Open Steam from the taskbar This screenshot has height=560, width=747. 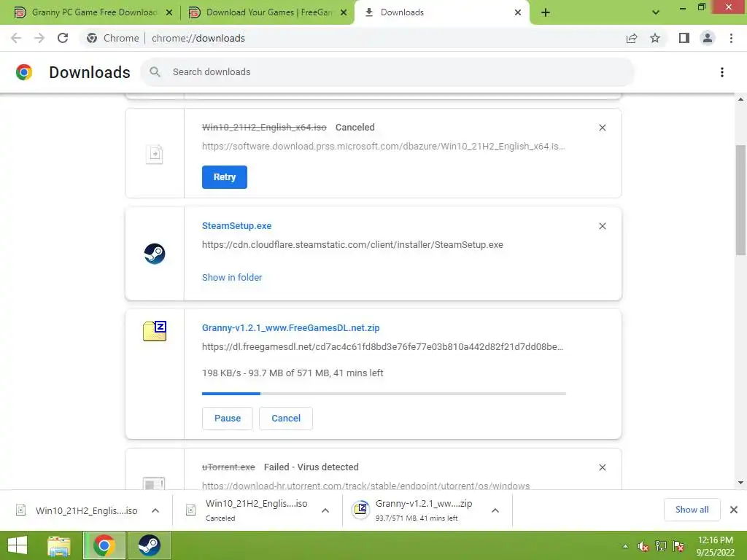(x=149, y=545)
